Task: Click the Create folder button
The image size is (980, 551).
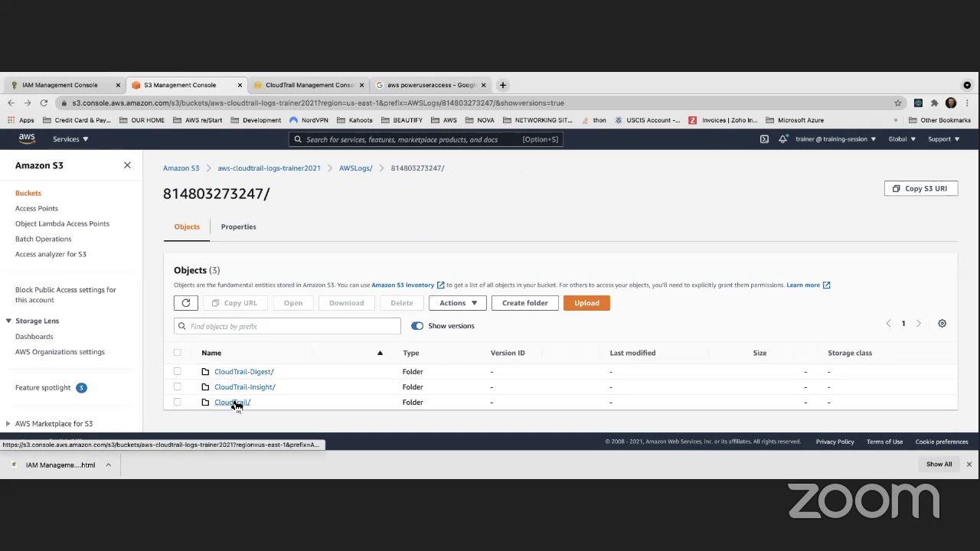Action: tap(525, 303)
